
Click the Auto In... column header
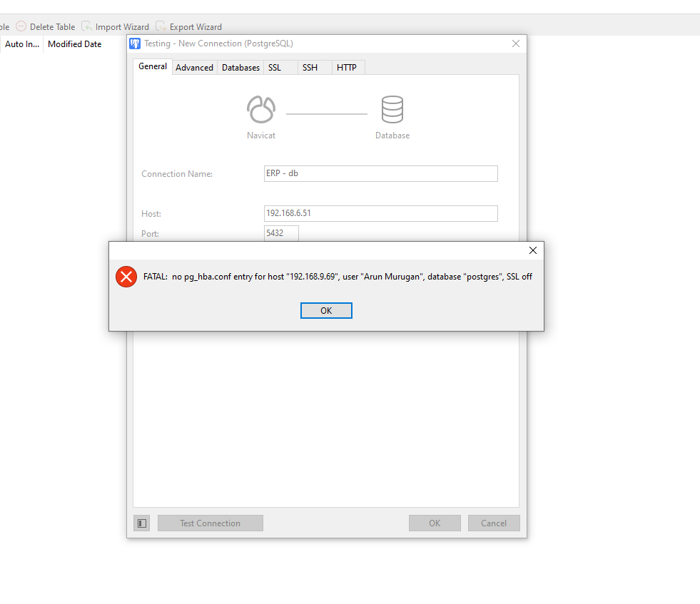coord(22,44)
